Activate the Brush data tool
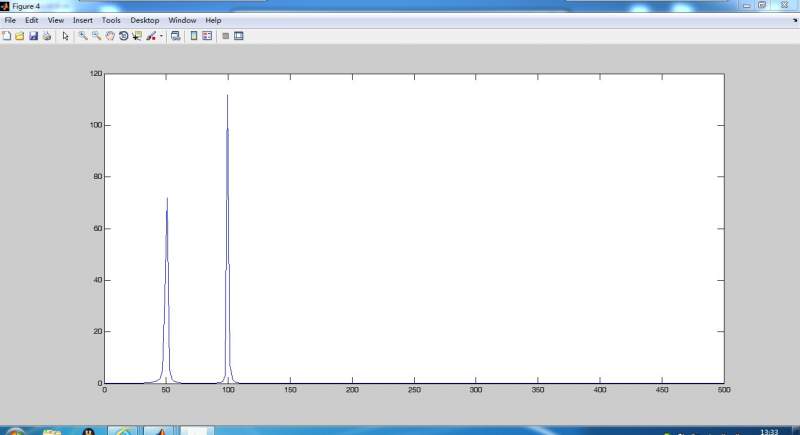The height and width of the screenshot is (435, 800). [x=151, y=36]
